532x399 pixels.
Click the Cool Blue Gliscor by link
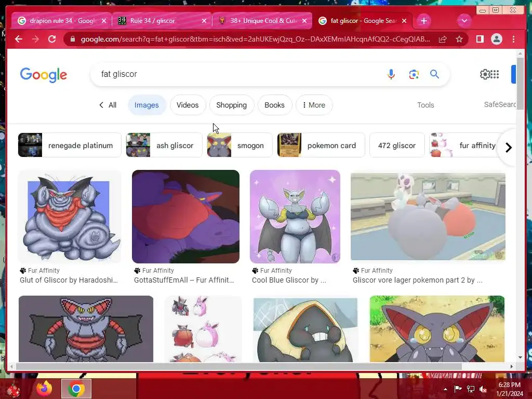(x=289, y=280)
